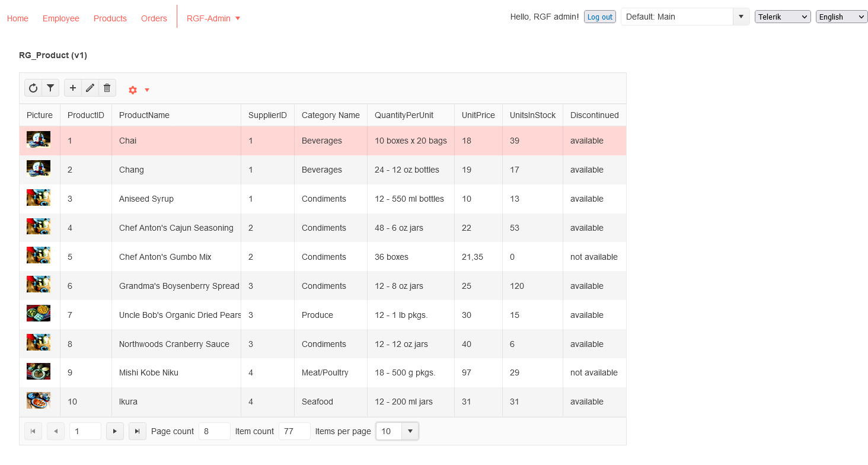Jump to the last page

(137, 431)
